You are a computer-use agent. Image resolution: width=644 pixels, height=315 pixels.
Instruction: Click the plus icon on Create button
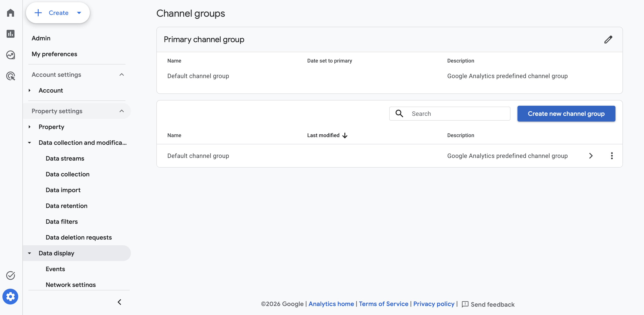pyautogui.click(x=38, y=13)
